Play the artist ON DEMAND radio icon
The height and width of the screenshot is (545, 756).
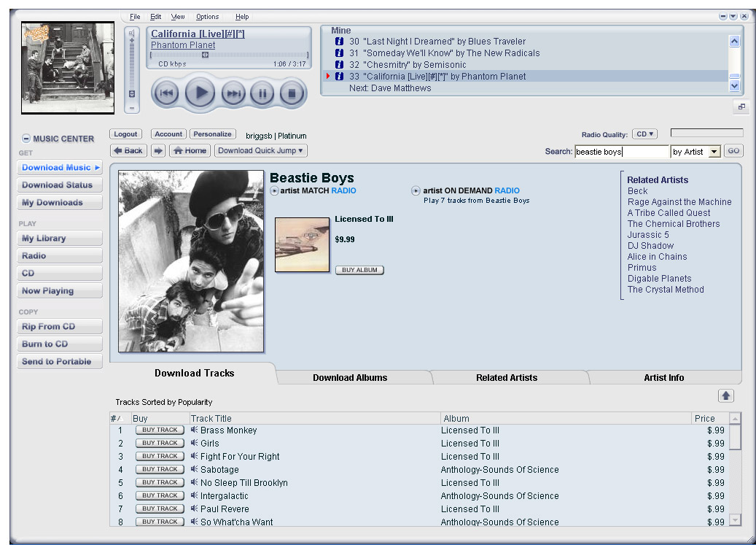pyautogui.click(x=416, y=191)
